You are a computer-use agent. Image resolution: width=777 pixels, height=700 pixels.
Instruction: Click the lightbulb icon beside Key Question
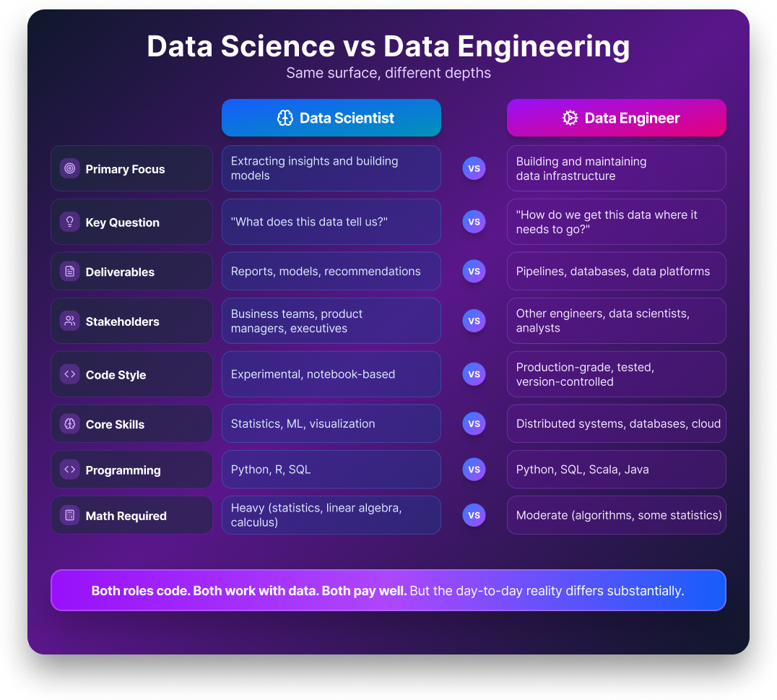tap(70, 222)
